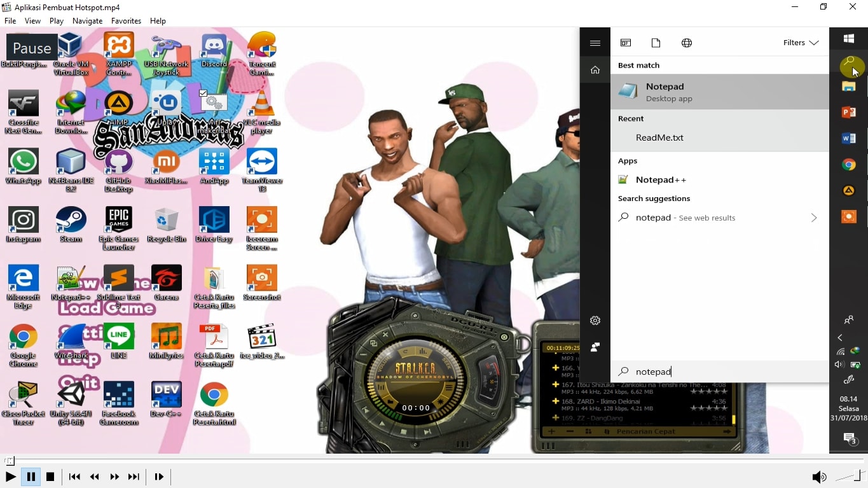The width and height of the screenshot is (868, 488).
Task: Open the View menu
Action: tap(32, 21)
